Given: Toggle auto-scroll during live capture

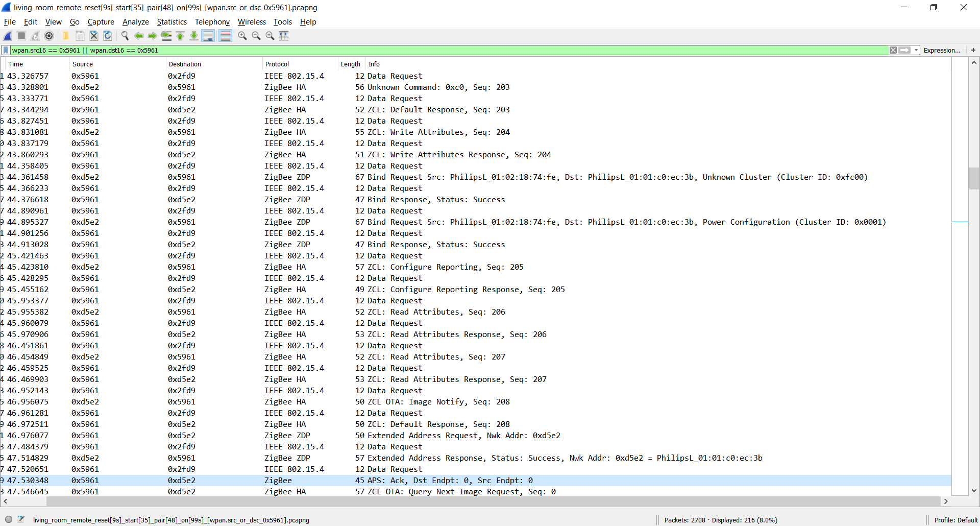Looking at the screenshot, I should (208, 36).
